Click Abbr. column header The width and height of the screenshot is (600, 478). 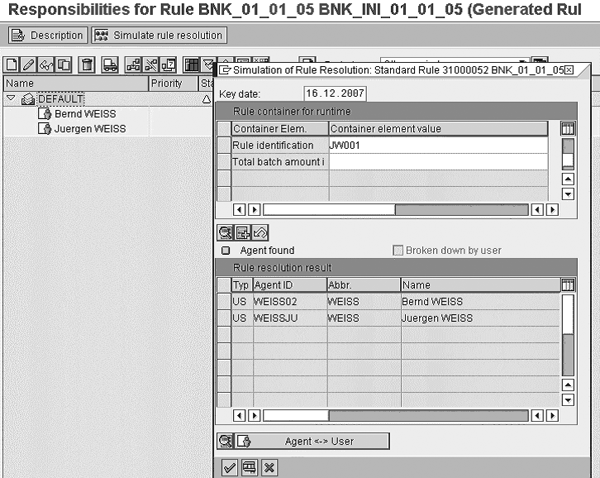point(364,285)
